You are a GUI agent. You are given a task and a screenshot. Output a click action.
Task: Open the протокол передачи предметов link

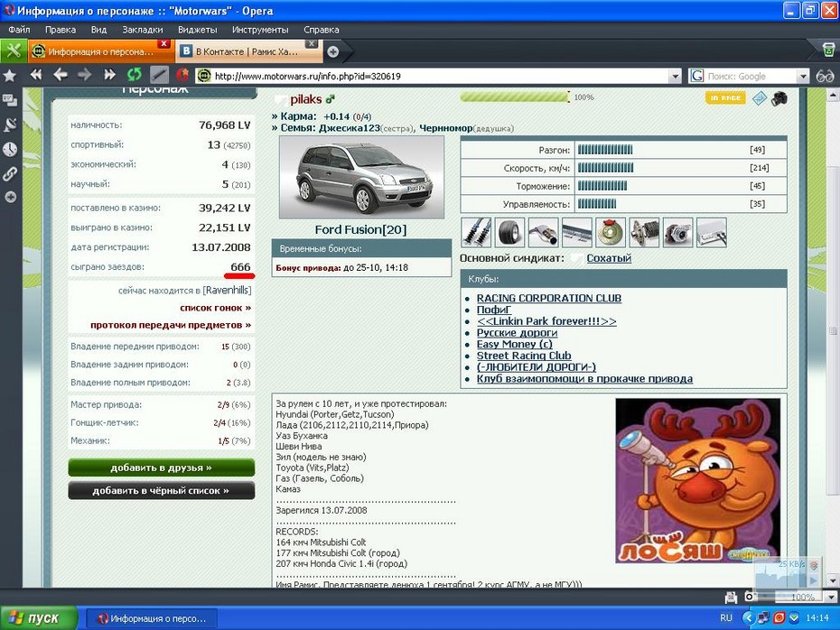coord(171,325)
